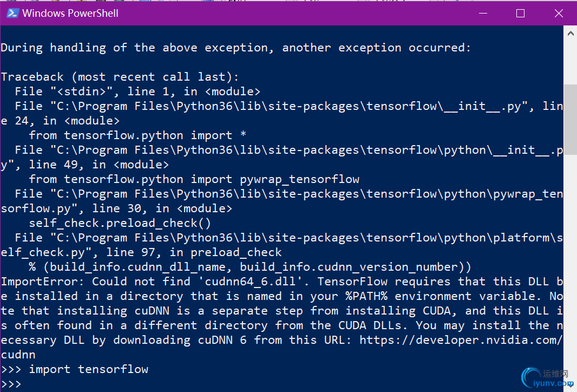Minimize the Windows PowerShell window

point(483,13)
